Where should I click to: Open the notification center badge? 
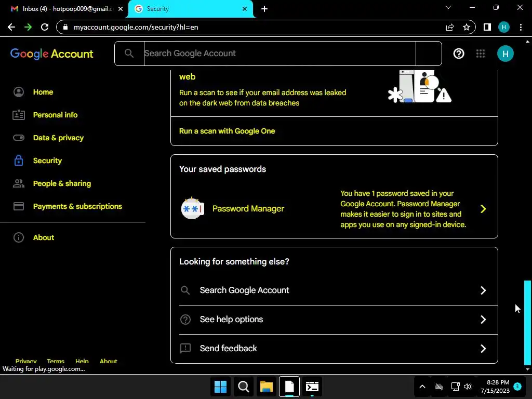click(x=517, y=387)
